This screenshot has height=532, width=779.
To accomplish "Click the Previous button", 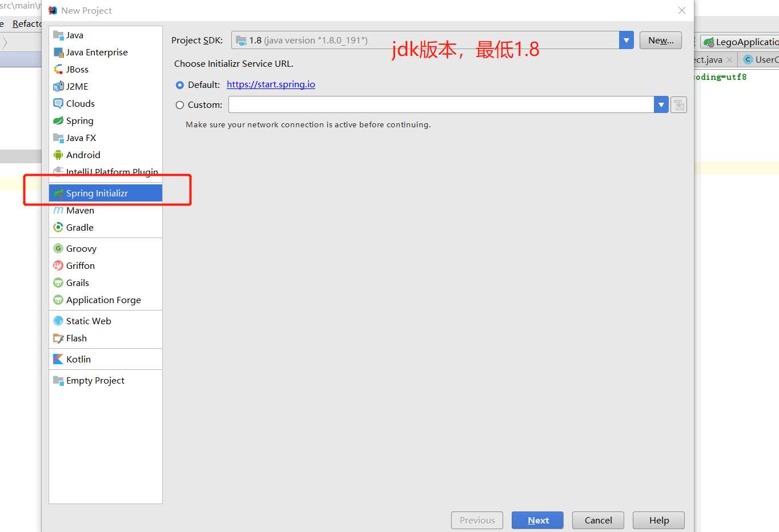I will [x=477, y=521].
